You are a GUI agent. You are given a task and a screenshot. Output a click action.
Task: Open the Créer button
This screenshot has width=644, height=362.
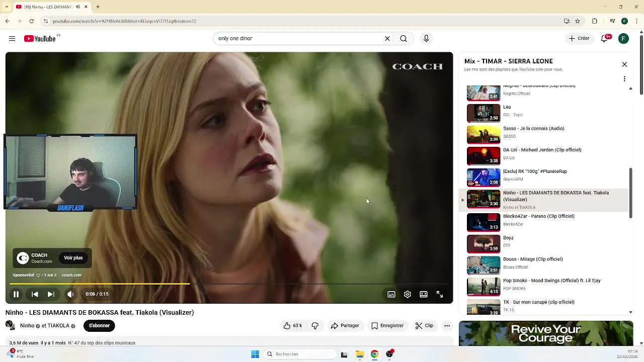579,39
